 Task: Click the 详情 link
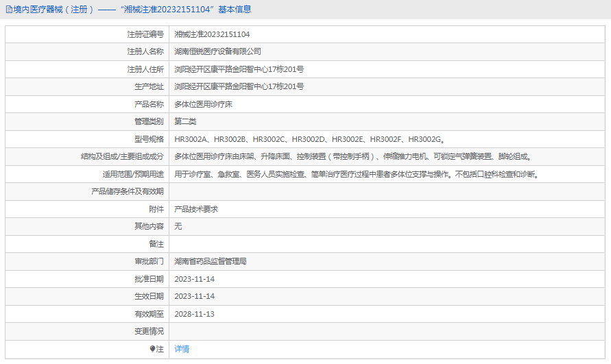(x=182, y=349)
